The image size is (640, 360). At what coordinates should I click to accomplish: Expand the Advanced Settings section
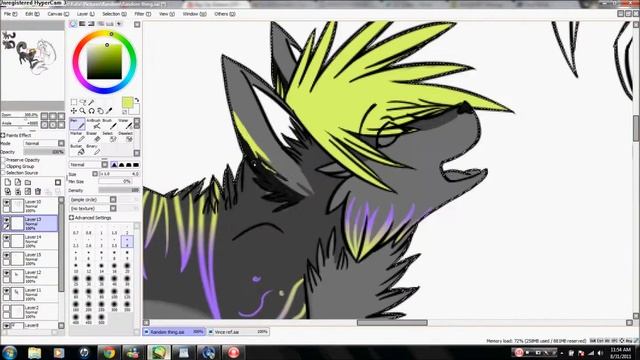tap(71, 218)
